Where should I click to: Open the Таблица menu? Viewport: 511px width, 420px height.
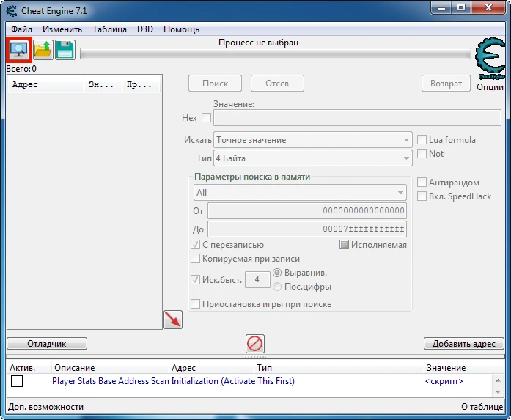pos(109,29)
